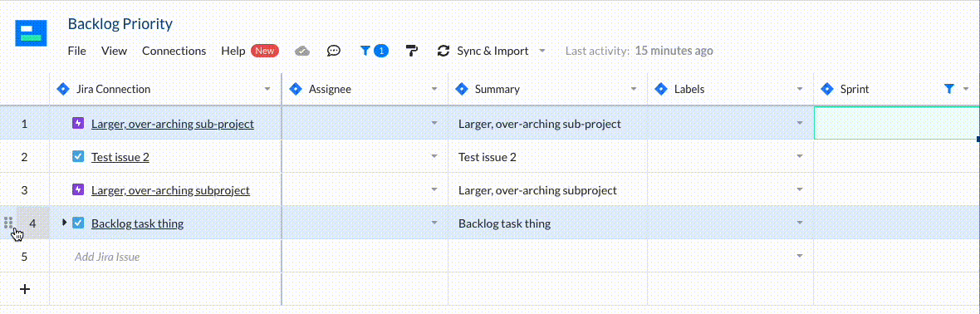
Task: Click the cloud sync status icon
Action: pyautogui.click(x=302, y=52)
